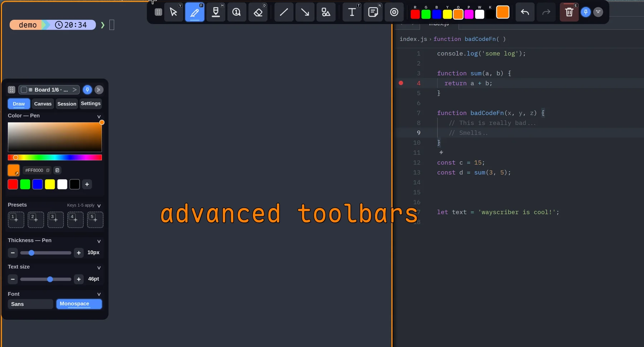Pin the side panel
The width and height of the screenshot is (644, 347).
point(87,90)
